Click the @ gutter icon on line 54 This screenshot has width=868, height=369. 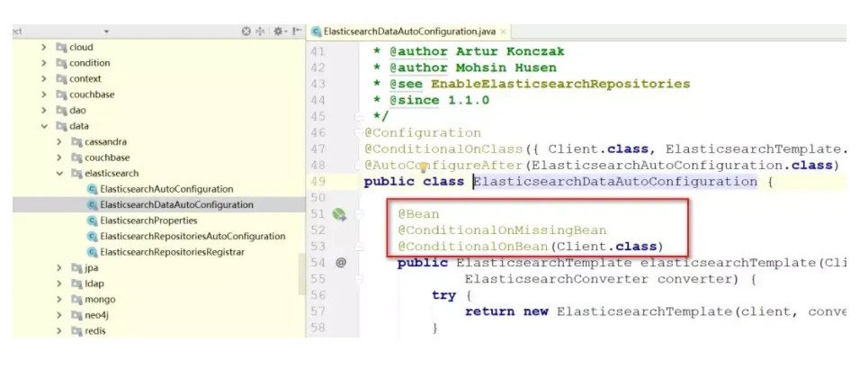point(340,263)
